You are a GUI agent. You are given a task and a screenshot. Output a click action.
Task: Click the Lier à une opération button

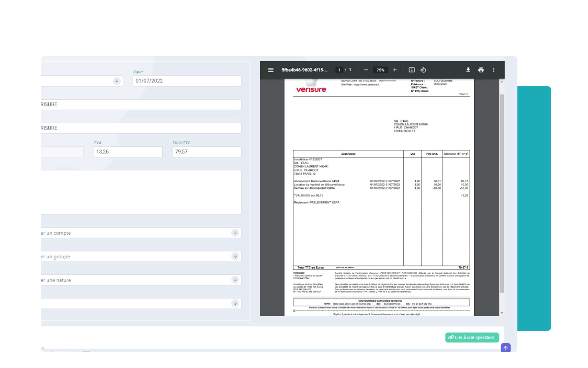(472, 337)
